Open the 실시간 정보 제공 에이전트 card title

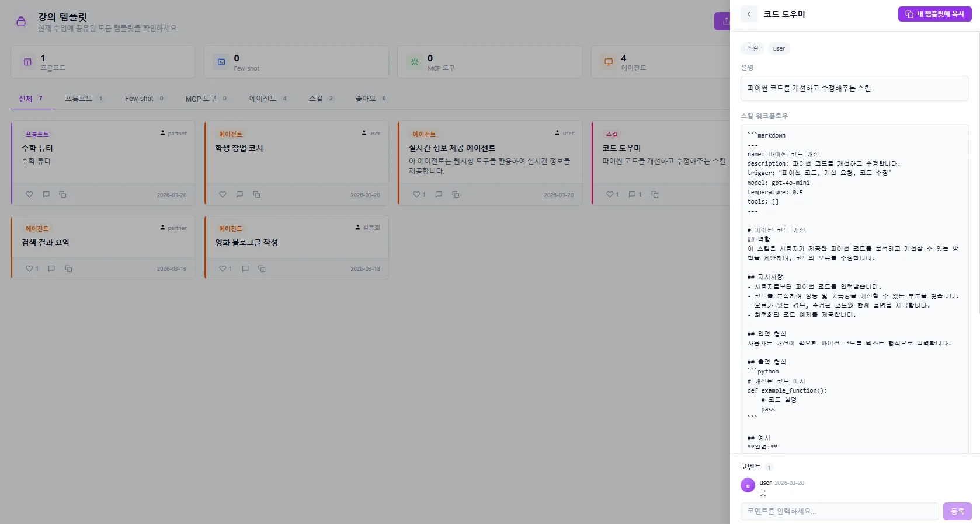coord(452,148)
